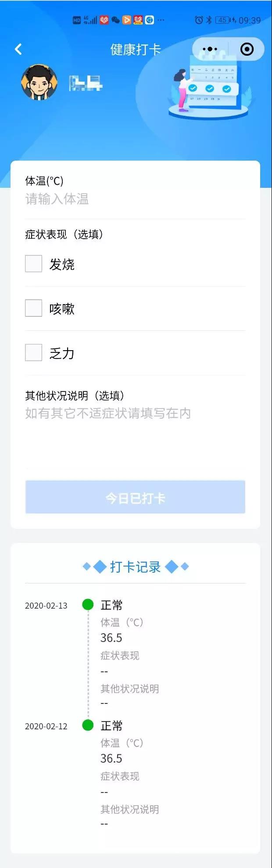This screenshot has width=272, height=868.
Task: Open the mini program three-dot menu
Action: (210, 49)
